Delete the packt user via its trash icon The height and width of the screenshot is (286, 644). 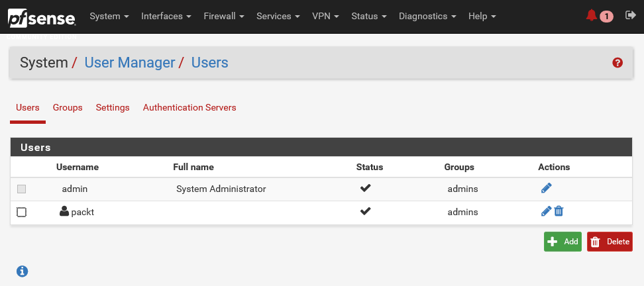[x=559, y=212]
